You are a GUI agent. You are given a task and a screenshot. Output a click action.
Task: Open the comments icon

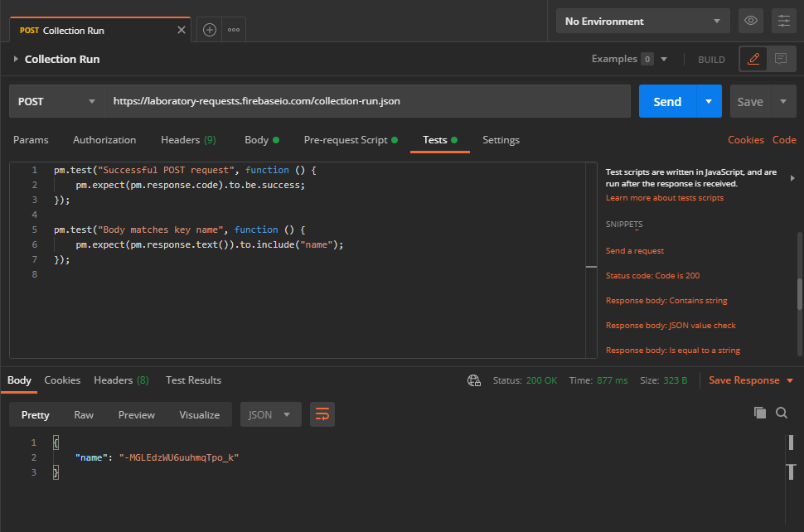781,59
